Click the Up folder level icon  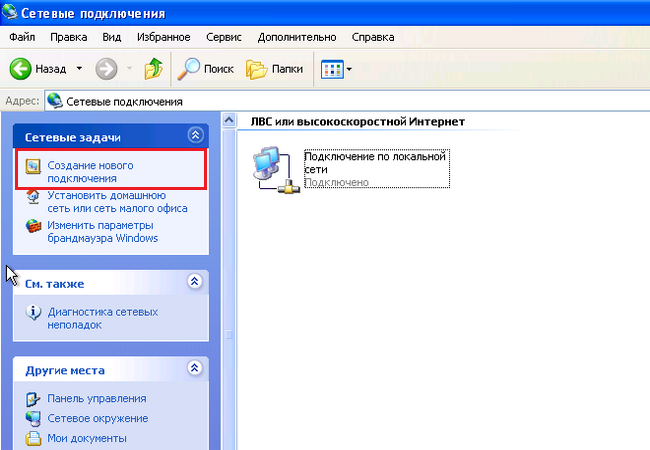(x=153, y=69)
